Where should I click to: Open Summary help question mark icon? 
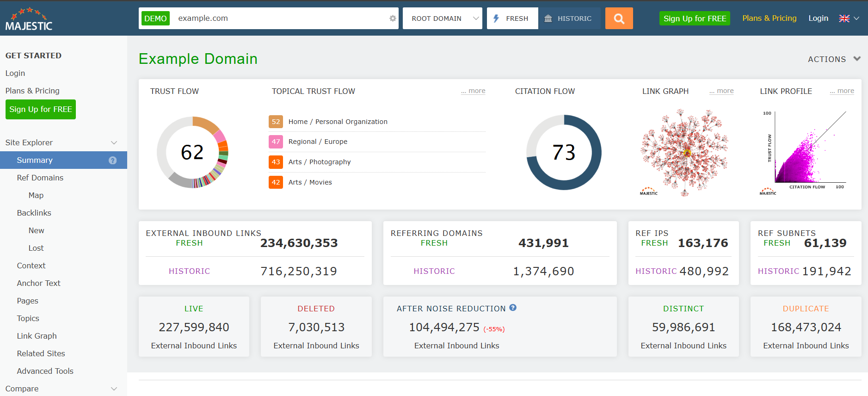click(112, 160)
